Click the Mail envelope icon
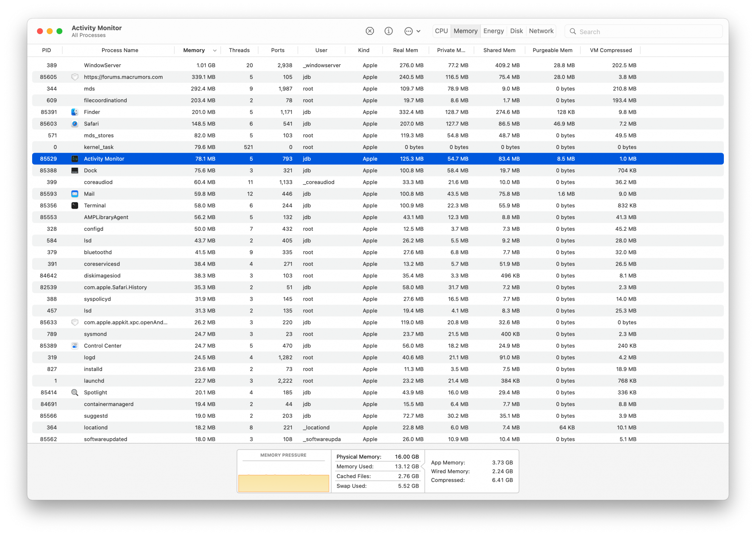This screenshot has width=756, height=536. click(74, 194)
